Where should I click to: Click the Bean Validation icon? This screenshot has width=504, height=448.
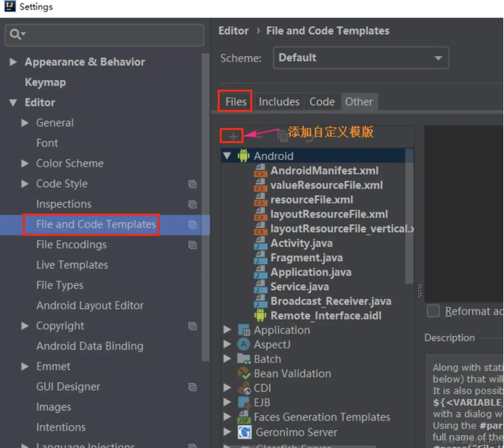[x=244, y=373]
